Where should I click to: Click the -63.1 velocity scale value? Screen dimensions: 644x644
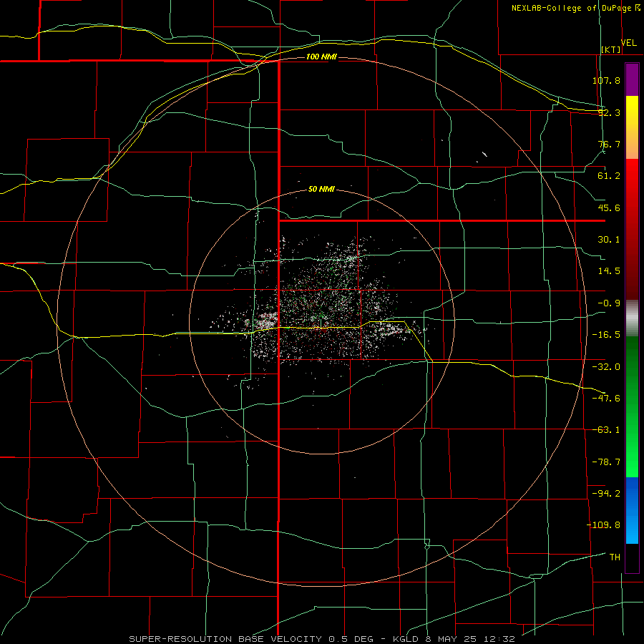pyautogui.click(x=606, y=430)
